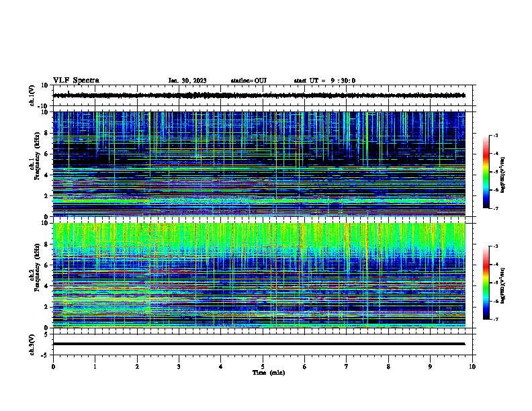Click time axis tick label "8"
Screen dimensions: 532x411
[x=388, y=367]
